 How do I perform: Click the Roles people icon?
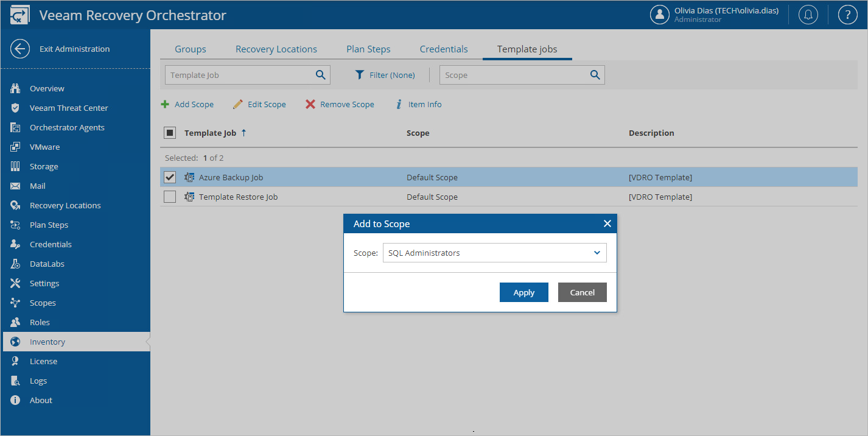(16, 322)
